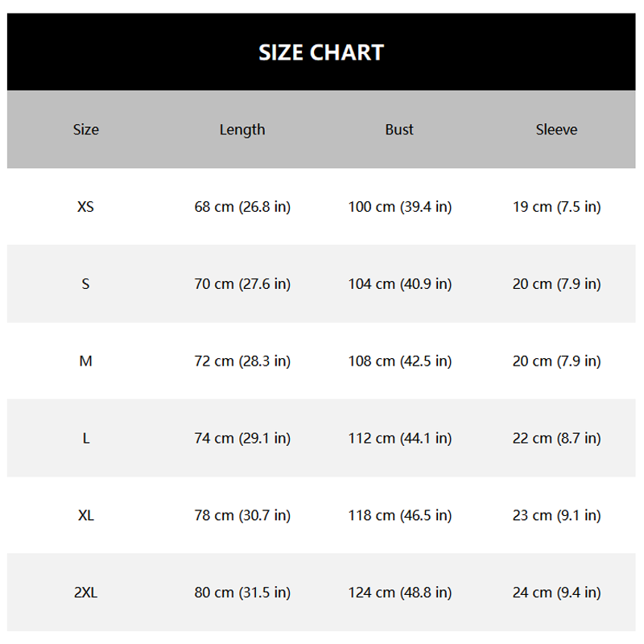This screenshot has height=644, width=644.
Task: Click the L size row label
Action: [86, 439]
